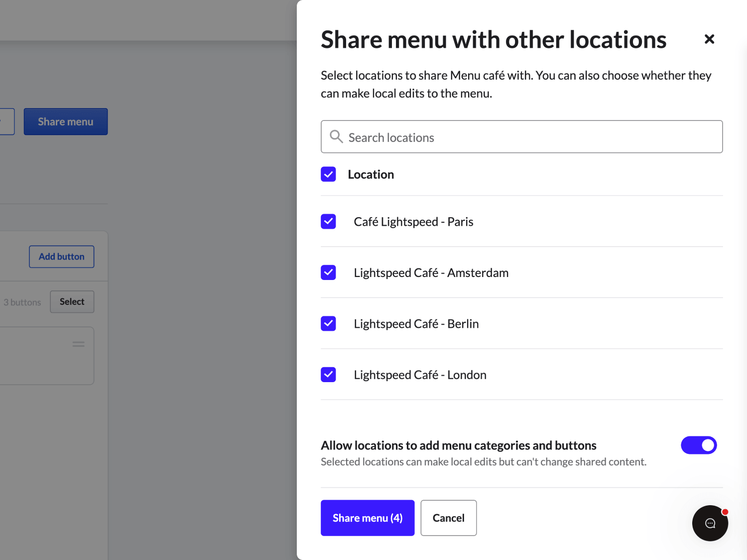Viewport: 747px width, 560px height.
Task: Focus the Search locations field
Action: click(x=521, y=137)
